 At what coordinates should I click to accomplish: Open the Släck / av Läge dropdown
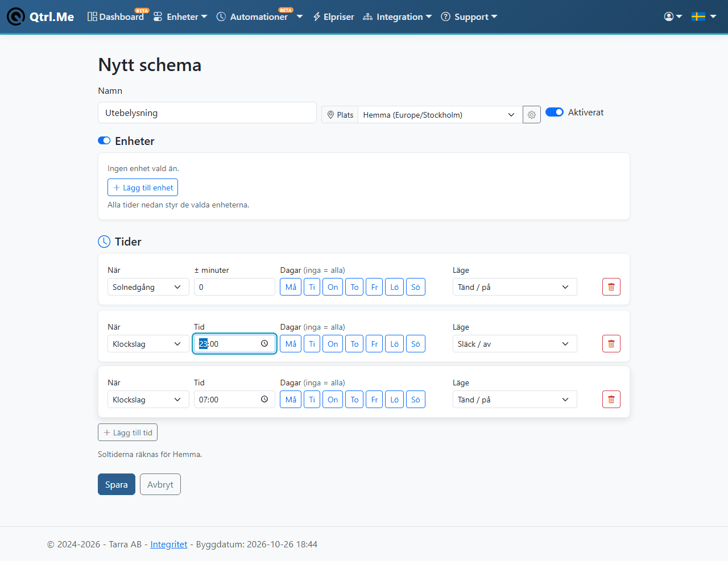[x=515, y=344]
